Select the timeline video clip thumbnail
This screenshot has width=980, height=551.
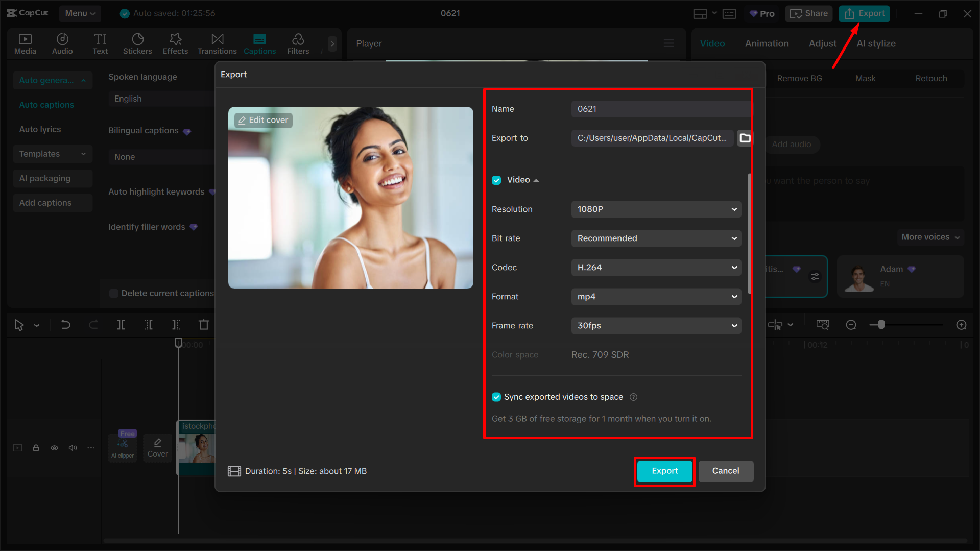tap(197, 448)
